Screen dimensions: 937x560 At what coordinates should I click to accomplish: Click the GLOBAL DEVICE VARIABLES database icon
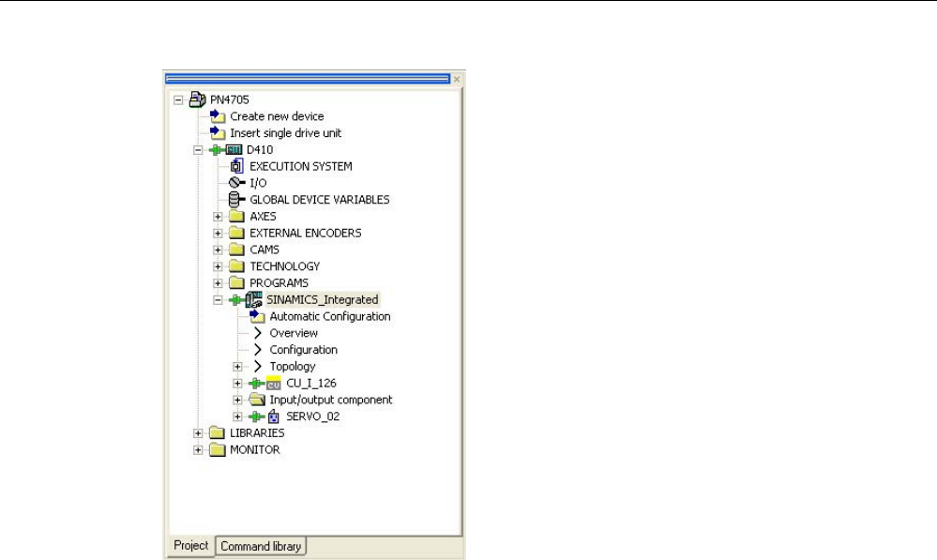(x=236, y=200)
